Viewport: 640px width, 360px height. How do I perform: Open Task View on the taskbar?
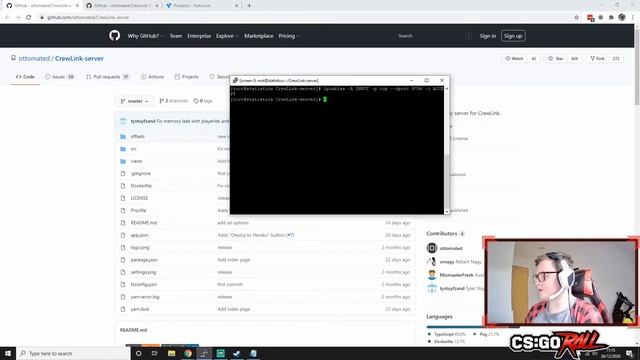coord(155,353)
